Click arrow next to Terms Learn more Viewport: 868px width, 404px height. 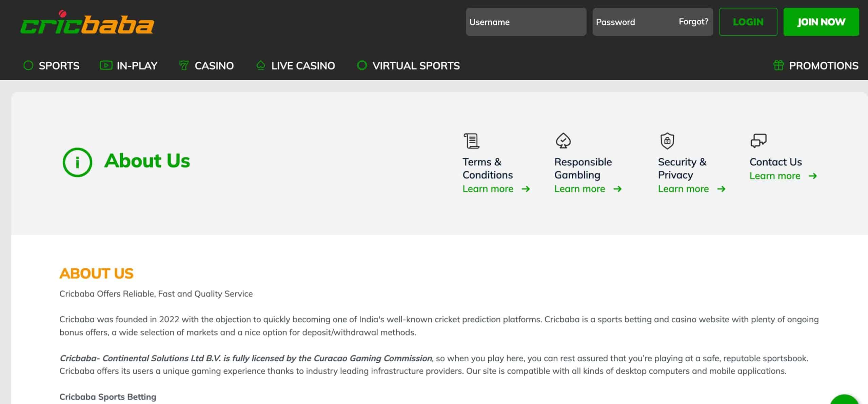coord(526,189)
